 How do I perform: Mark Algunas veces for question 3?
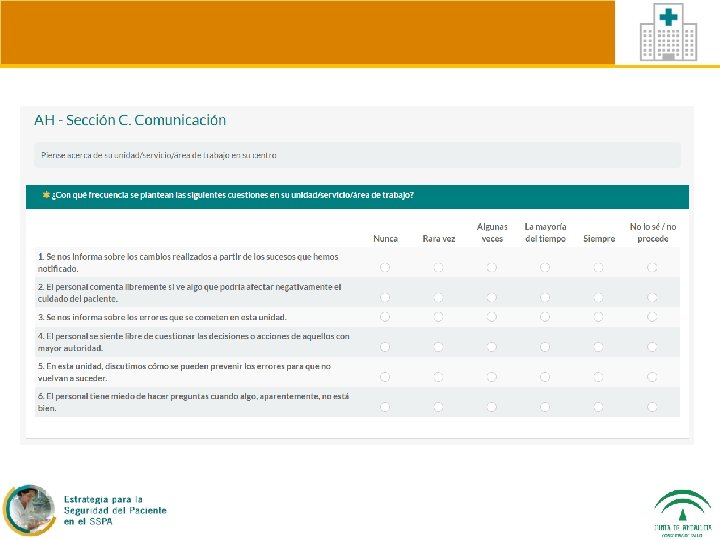491,317
